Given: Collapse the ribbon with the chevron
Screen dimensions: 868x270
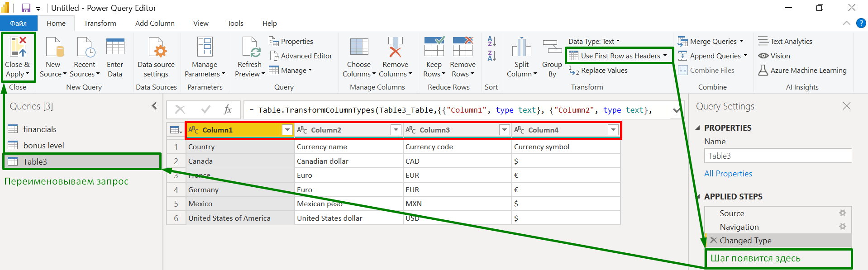Looking at the screenshot, I should 847,23.
